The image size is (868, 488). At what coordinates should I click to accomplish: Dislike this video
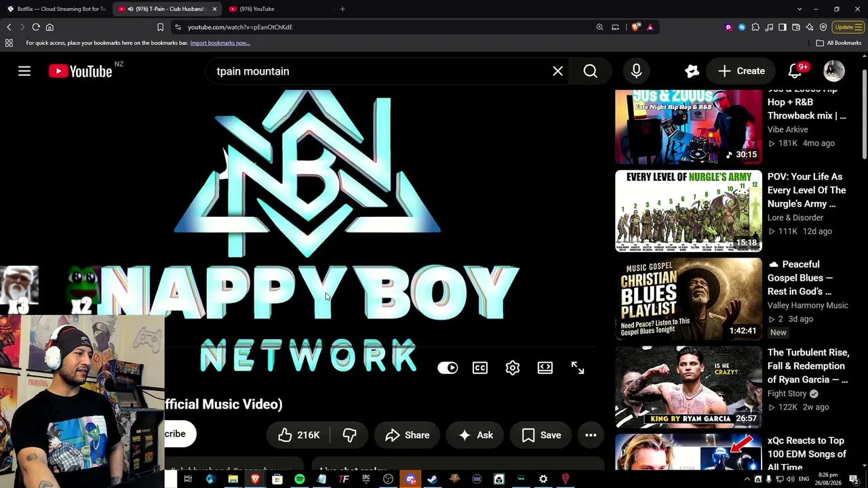tap(349, 435)
